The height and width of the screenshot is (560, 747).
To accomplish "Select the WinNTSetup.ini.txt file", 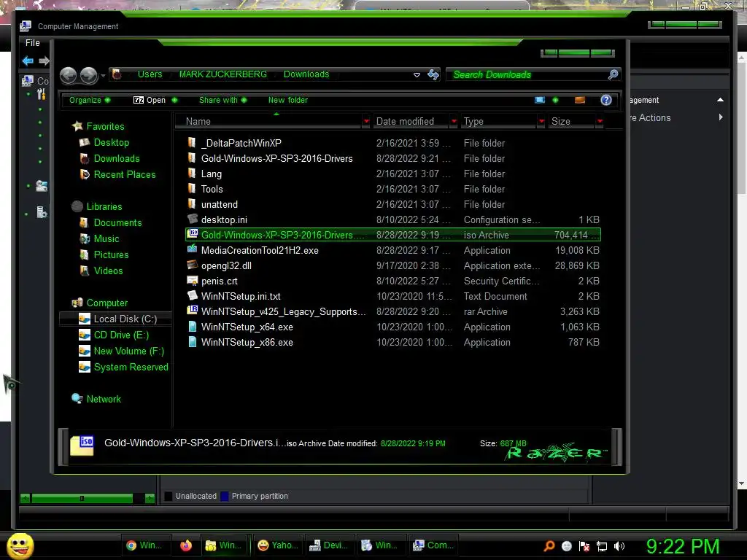I will [393, 296].
